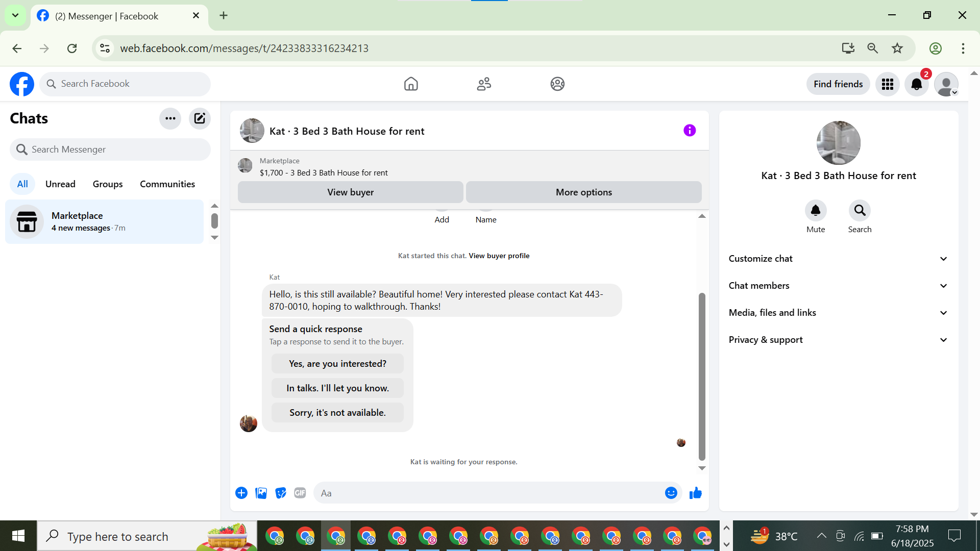Open the listing thumbnail in the right panel
This screenshot has height=551, width=980.
click(838, 143)
